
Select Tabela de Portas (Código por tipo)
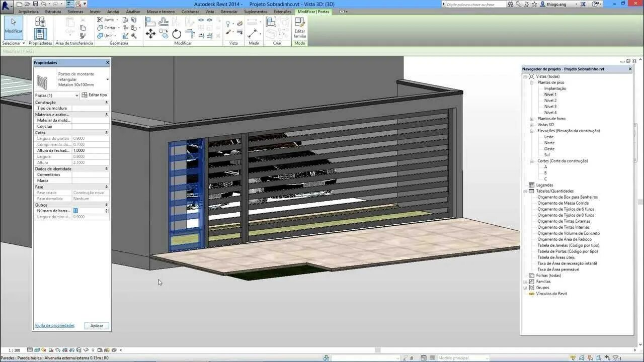click(x=568, y=251)
